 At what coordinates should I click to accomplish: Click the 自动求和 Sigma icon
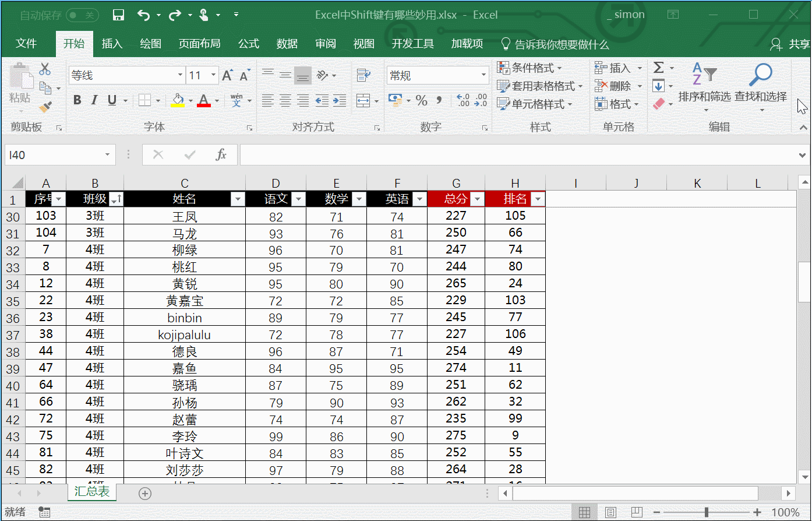[659, 67]
